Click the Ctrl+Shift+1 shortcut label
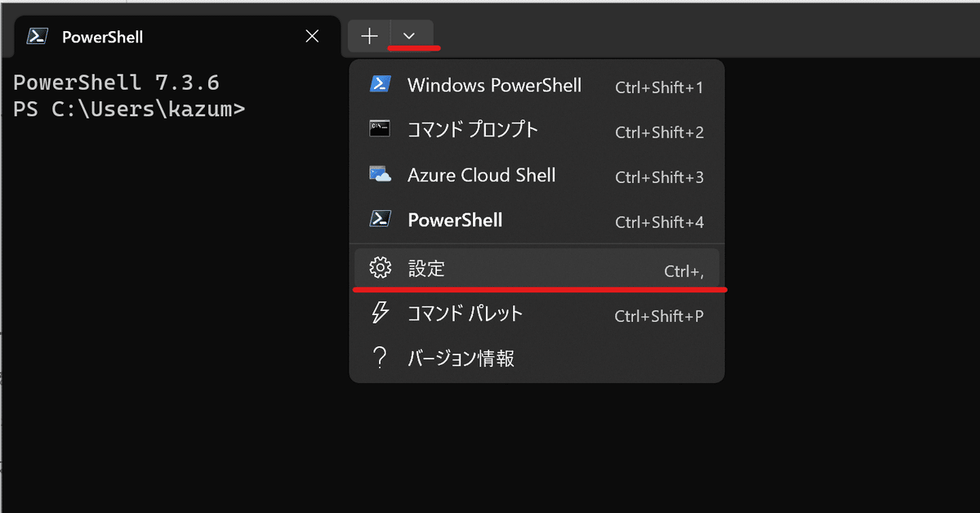The image size is (980, 513). tap(659, 87)
